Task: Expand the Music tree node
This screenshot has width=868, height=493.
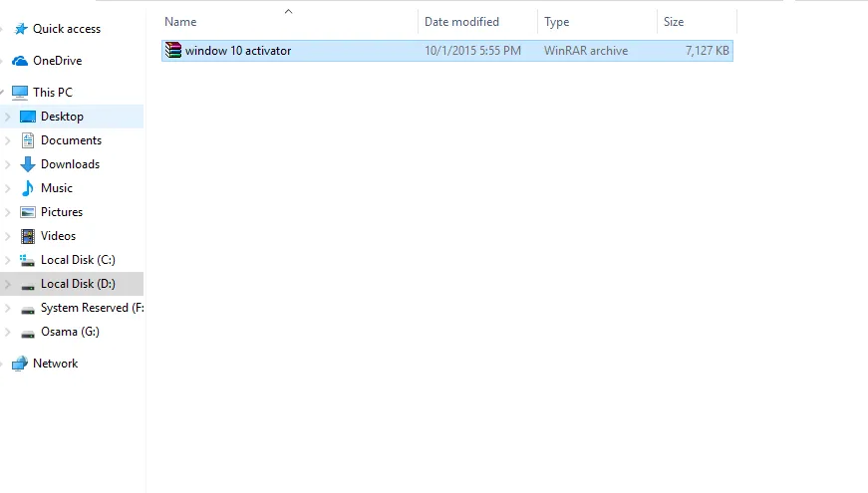Action: 8,188
